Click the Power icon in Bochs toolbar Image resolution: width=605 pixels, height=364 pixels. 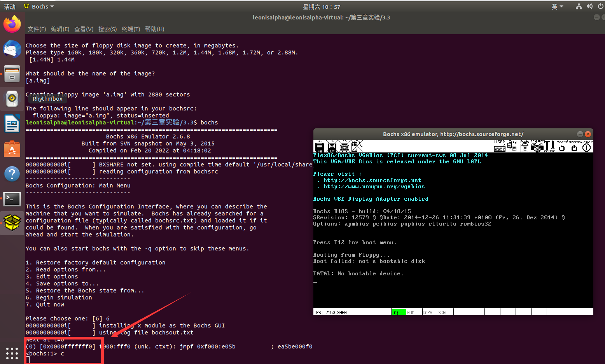click(587, 146)
